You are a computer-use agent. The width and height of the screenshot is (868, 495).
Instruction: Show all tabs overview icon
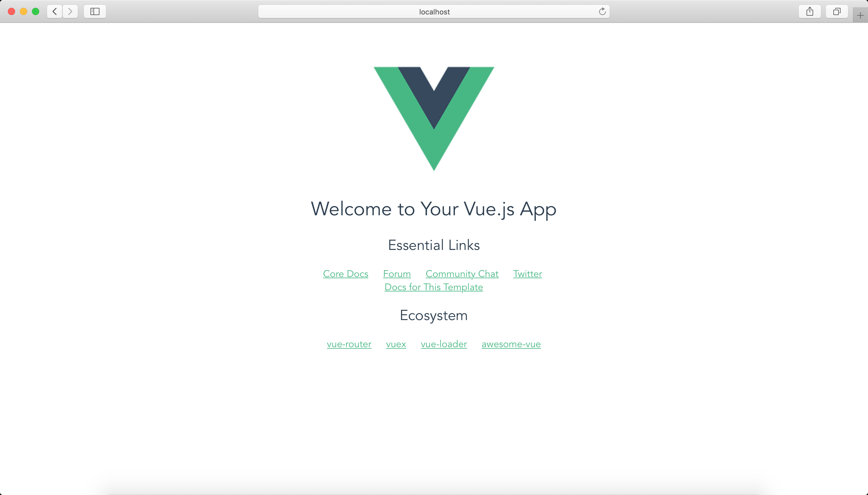[x=837, y=11]
